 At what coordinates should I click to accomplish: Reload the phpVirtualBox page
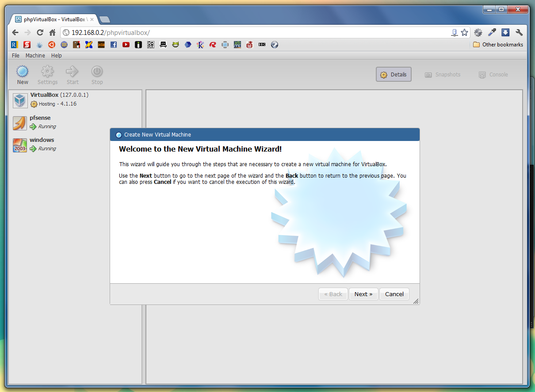[40, 32]
